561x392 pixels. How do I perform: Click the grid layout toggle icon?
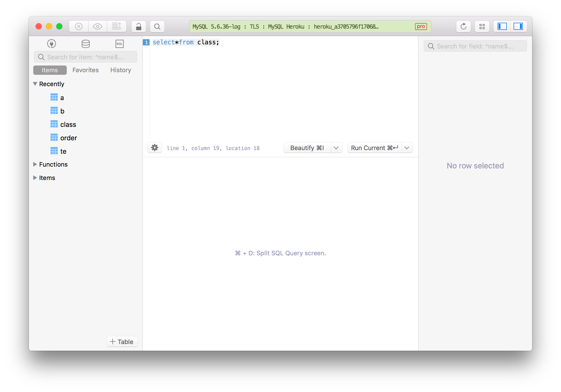coord(483,27)
